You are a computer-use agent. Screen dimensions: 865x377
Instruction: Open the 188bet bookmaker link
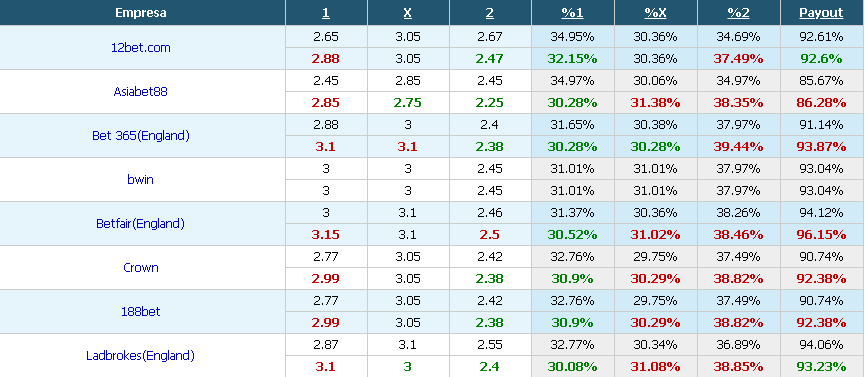(141, 312)
